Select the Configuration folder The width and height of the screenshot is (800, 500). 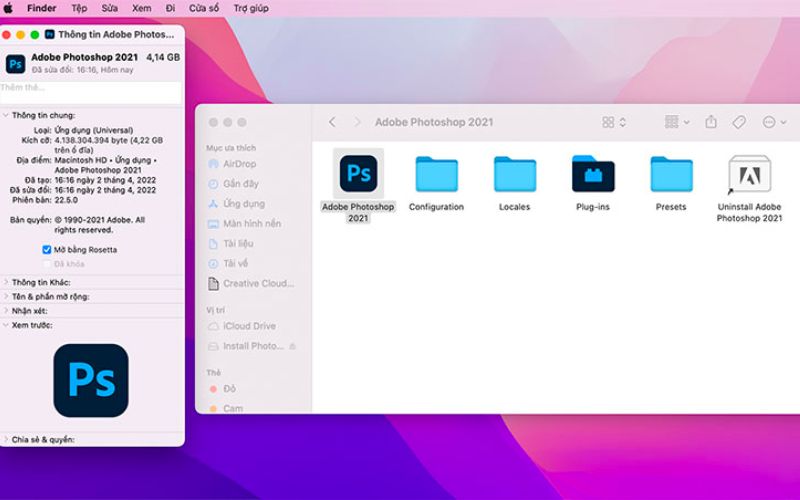(436, 173)
